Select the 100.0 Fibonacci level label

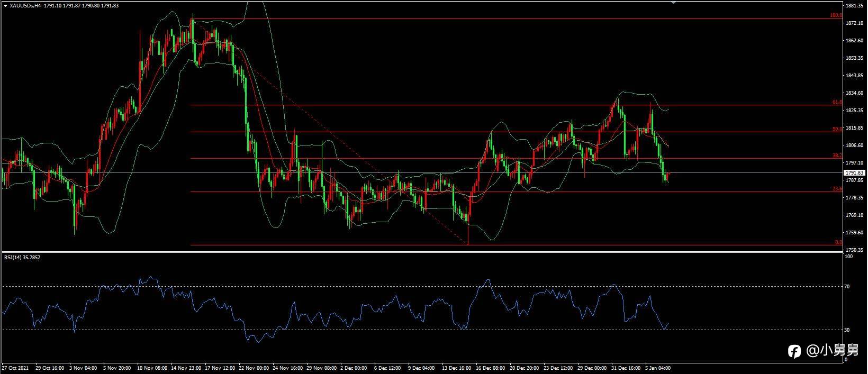click(836, 16)
